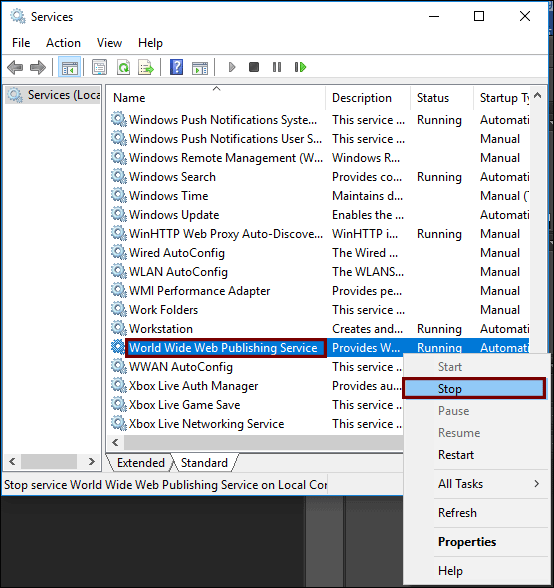
Task: Click the green Refresh toolbar icon
Action: tap(123, 68)
